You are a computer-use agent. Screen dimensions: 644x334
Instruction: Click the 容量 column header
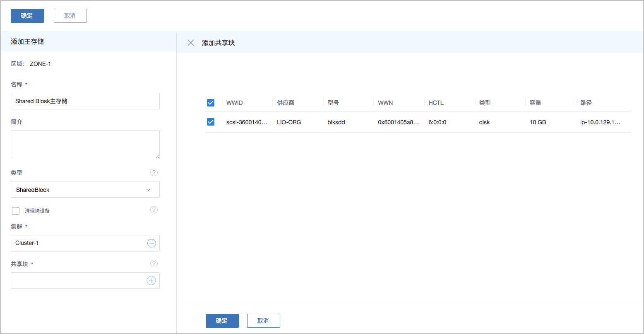pyautogui.click(x=535, y=103)
